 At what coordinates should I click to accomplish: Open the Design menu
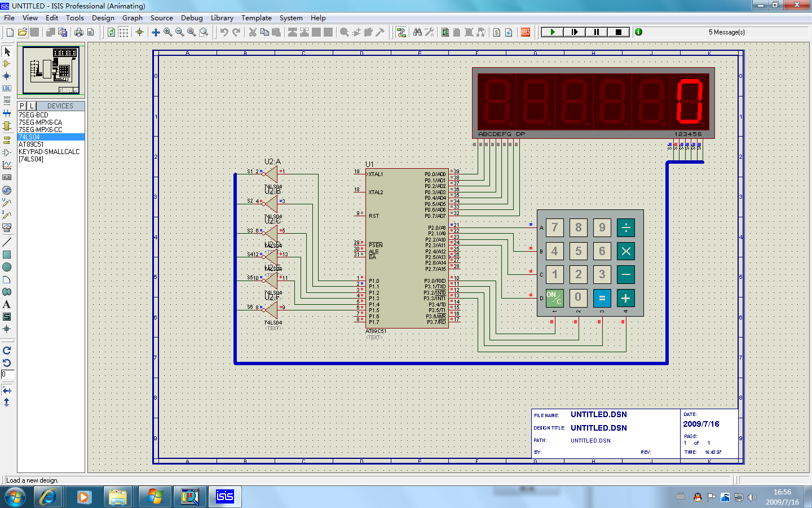tap(103, 18)
